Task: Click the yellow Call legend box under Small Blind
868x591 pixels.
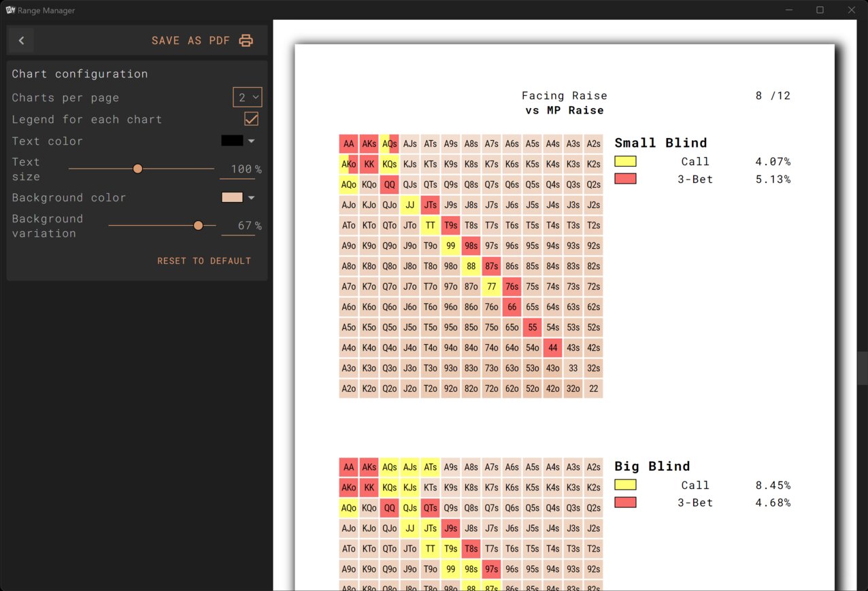Action: coord(625,162)
